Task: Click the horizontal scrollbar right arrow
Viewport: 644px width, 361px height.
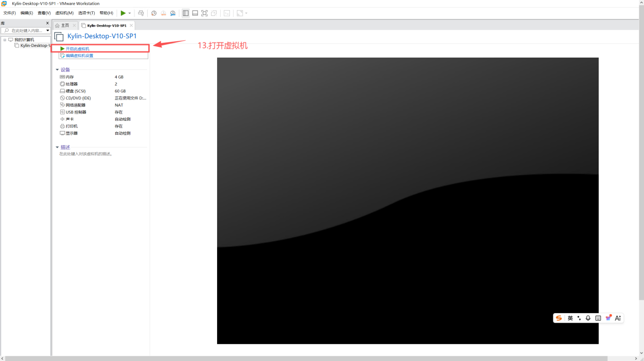Action: click(636, 358)
